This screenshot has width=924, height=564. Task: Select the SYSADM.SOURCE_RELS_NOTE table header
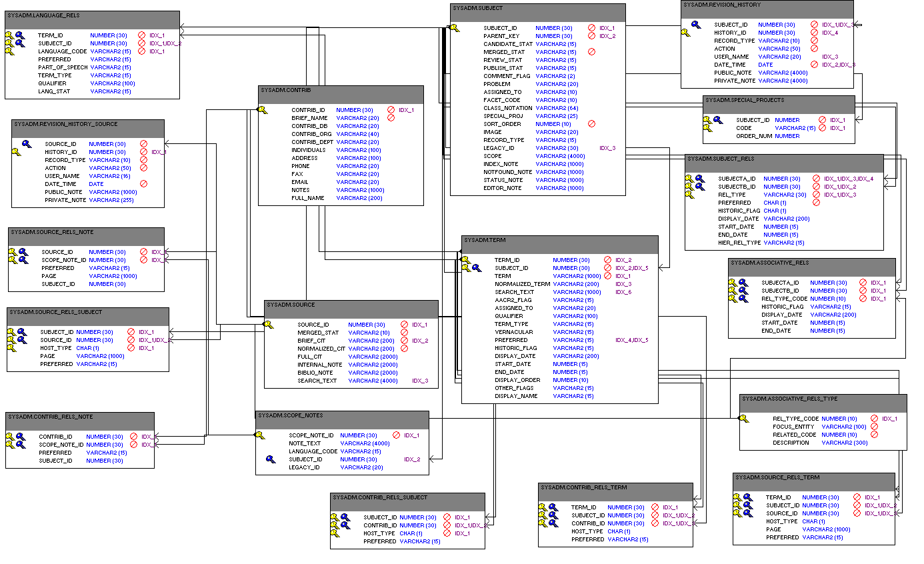pyautogui.click(x=86, y=236)
